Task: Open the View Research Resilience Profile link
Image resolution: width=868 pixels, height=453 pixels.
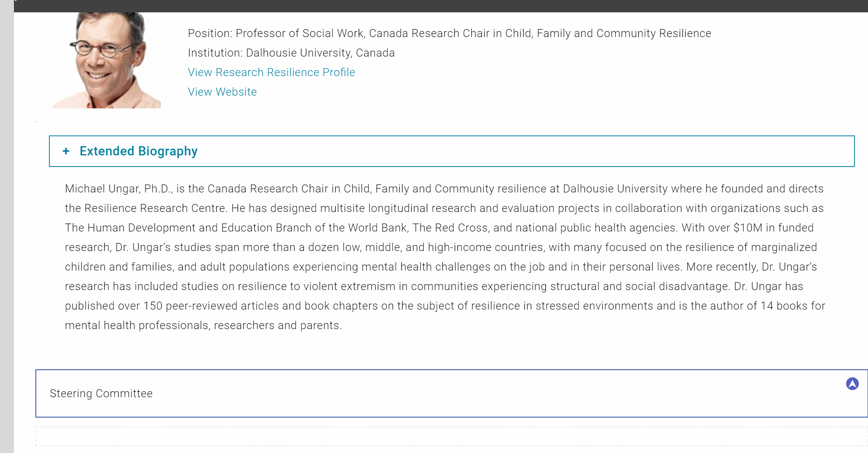Action: [x=272, y=72]
